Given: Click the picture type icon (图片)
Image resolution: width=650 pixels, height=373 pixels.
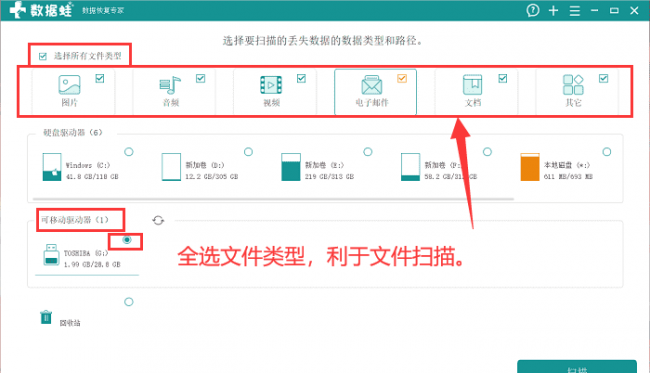Looking at the screenshot, I should click(x=69, y=85).
